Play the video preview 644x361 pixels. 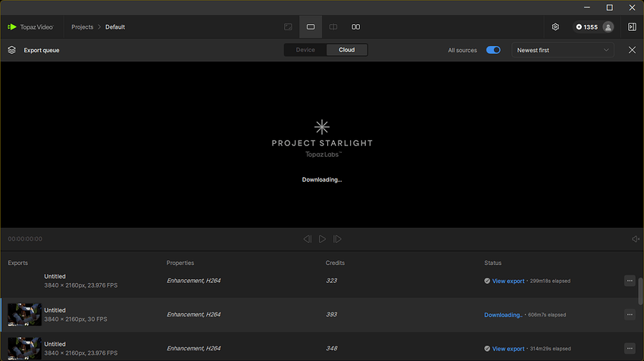click(x=323, y=238)
